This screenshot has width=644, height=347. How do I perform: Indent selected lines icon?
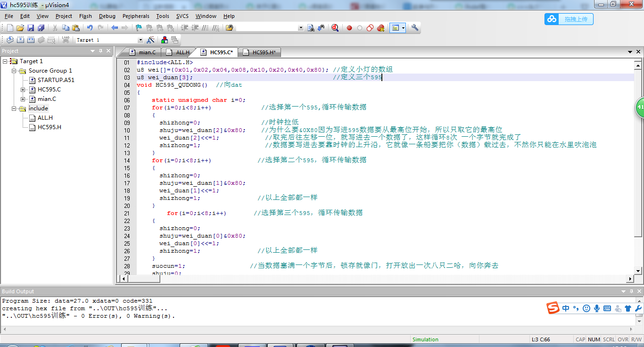point(184,28)
